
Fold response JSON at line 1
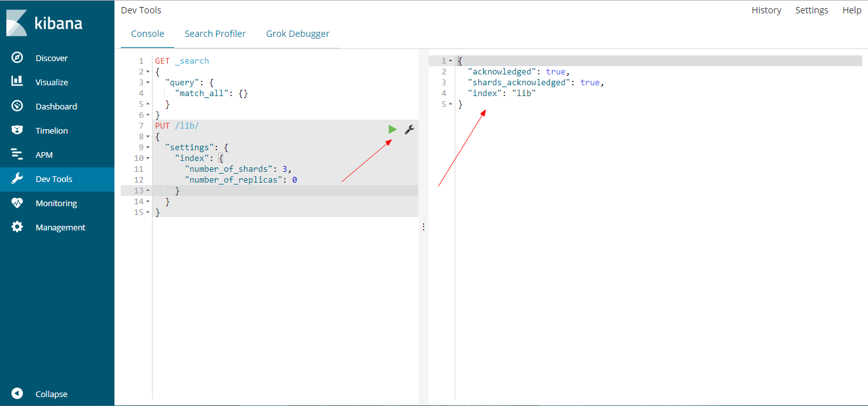coord(451,61)
